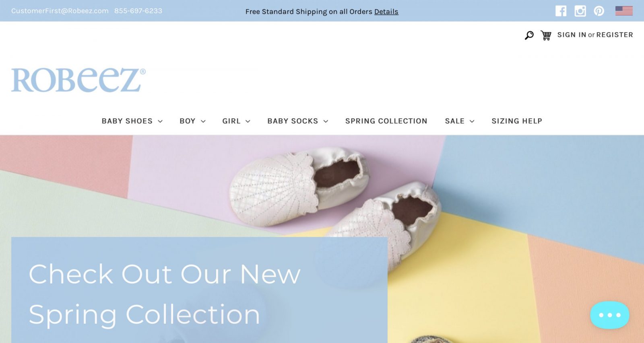Click the Check Out Our New Spring Collection banner
This screenshot has height=343, width=644.
[199, 290]
